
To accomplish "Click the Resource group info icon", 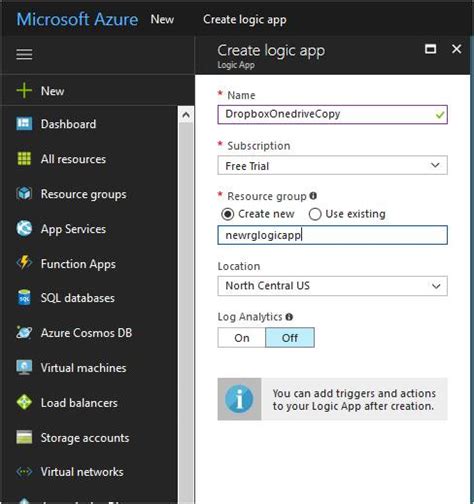I will pos(313,196).
